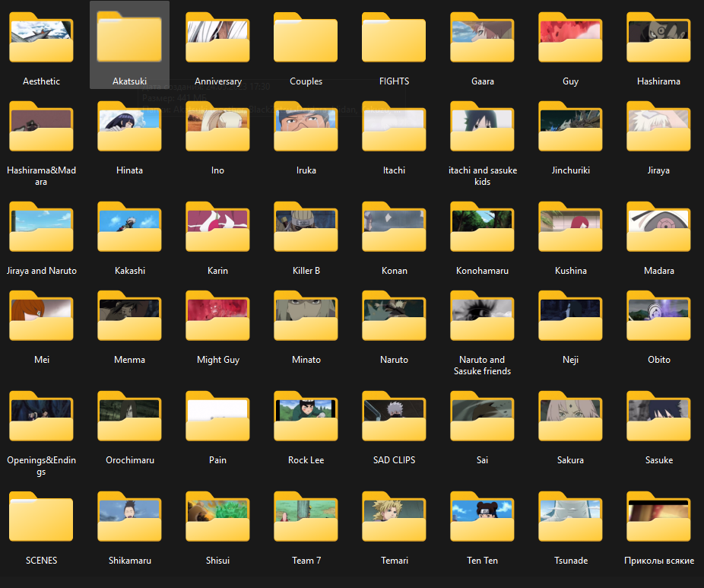Select the Might Guy folder icon
This screenshot has height=588, width=704.
coord(217,316)
